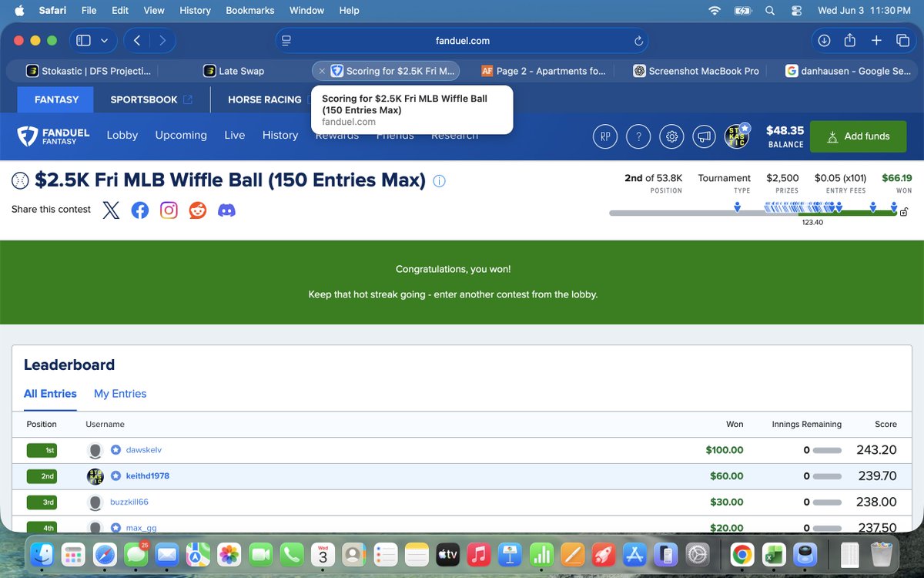Click the fanduel.com address field

coord(462,41)
